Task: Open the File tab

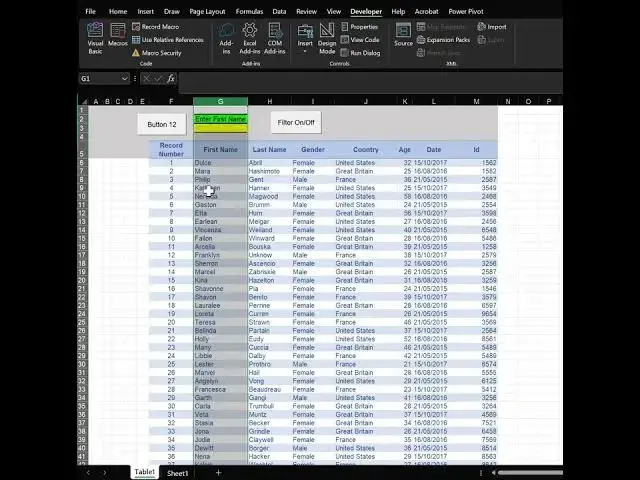Action: pyautogui.click(x=91, y=11)
